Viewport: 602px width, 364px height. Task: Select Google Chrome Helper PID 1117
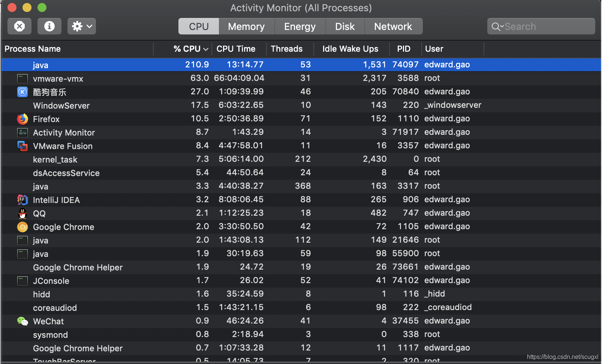[x=301, y=348]
